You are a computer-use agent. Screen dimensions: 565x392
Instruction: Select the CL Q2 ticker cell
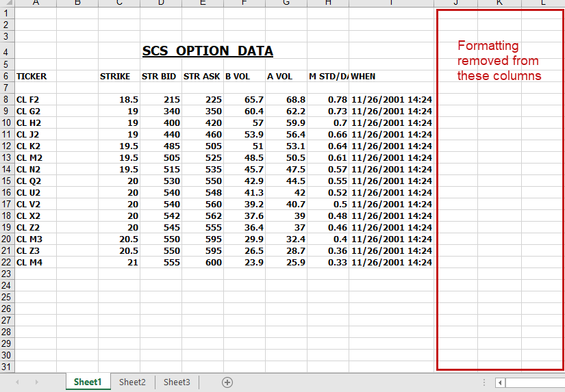tap(36, 181)
